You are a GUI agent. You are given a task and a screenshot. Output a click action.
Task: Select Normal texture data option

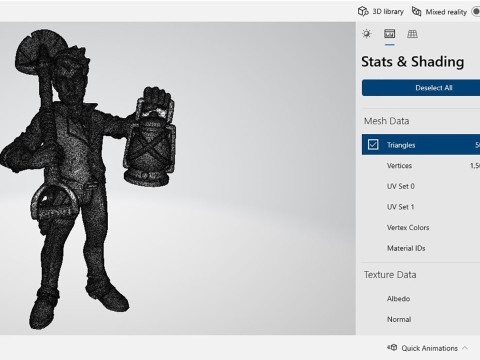pyautogui.click(x=421, y=319)
